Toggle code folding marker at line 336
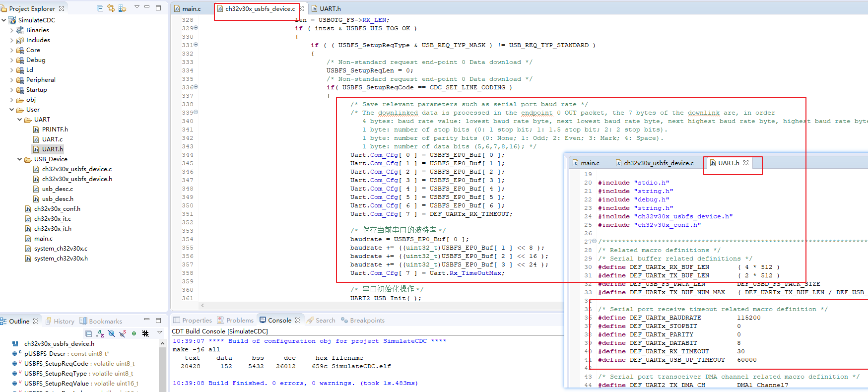The width and height of the screenshot is (868, 392). point(196,87)
